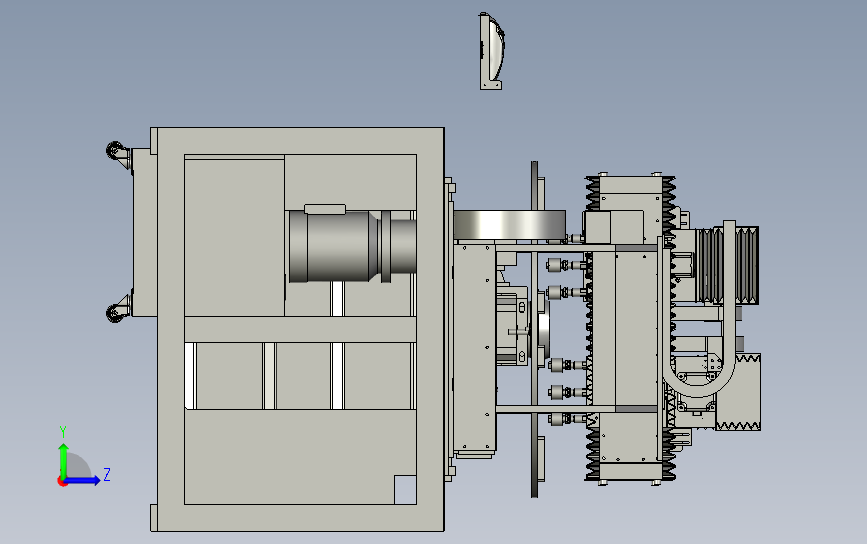Viewport: 867px width, 544px height.
Task: Select the black ribbed pulley at far right
Action: pos(727,265)
